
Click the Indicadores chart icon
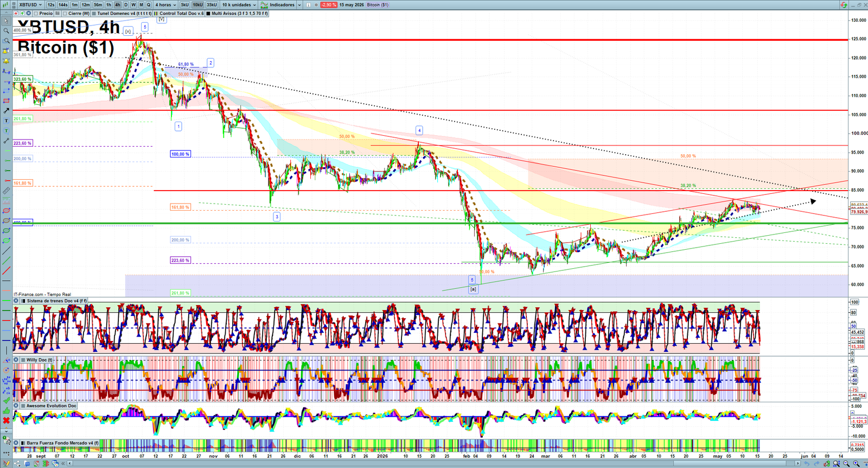pos(264,5)
